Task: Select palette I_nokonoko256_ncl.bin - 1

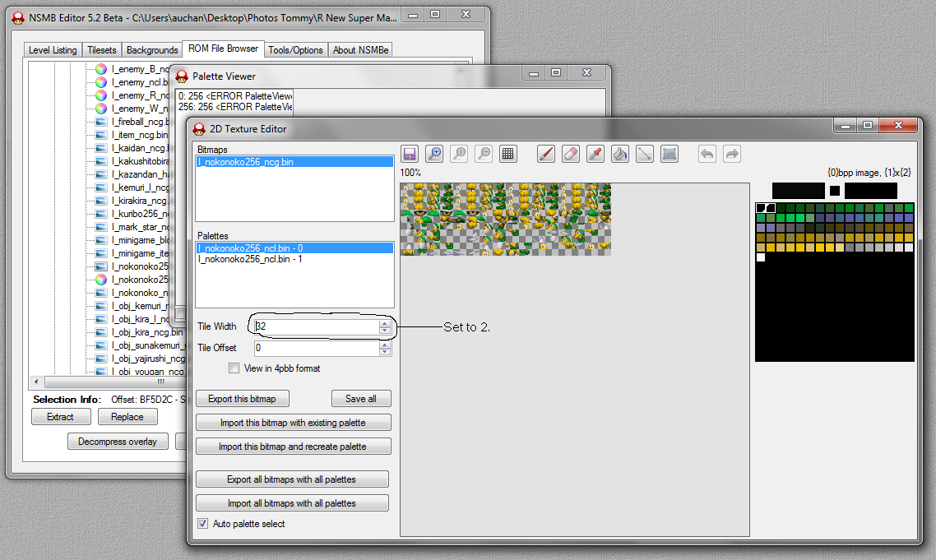Action: point(251,259)
